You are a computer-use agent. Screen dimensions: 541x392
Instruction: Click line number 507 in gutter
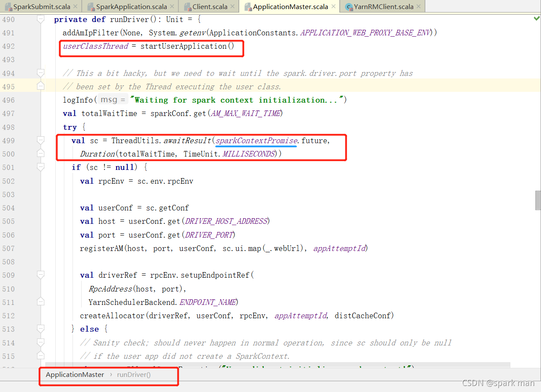click(x=9, y=248)
